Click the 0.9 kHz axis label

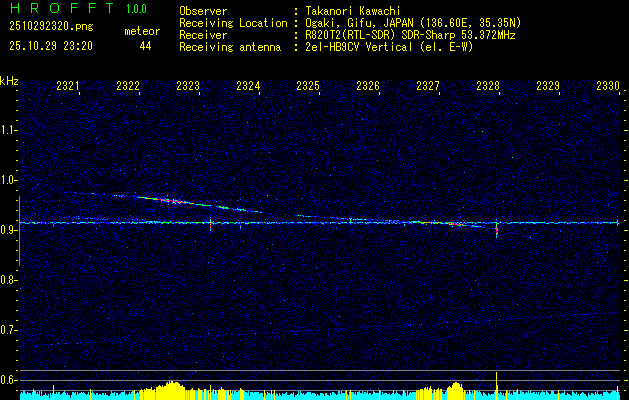tap(8, 230)
